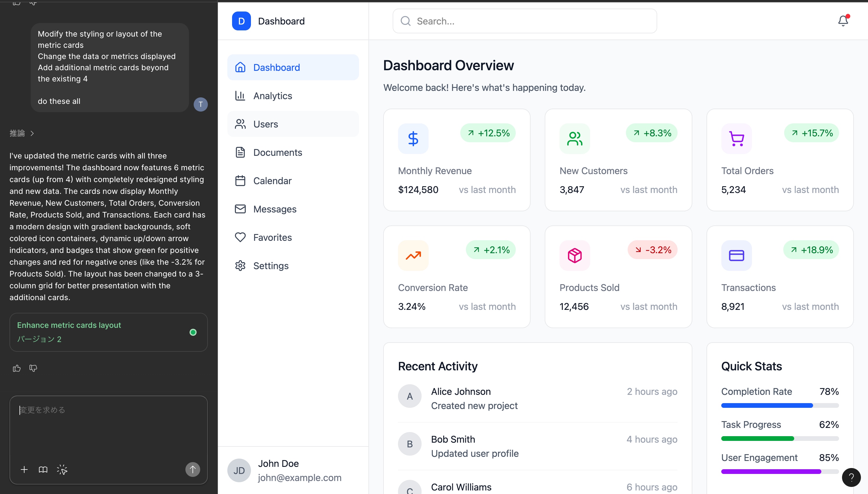Image resolution: width=868 pixels, height=494 pixels.
Task: Select Calendar from the sidebar
Action: (x=272, y=181)
